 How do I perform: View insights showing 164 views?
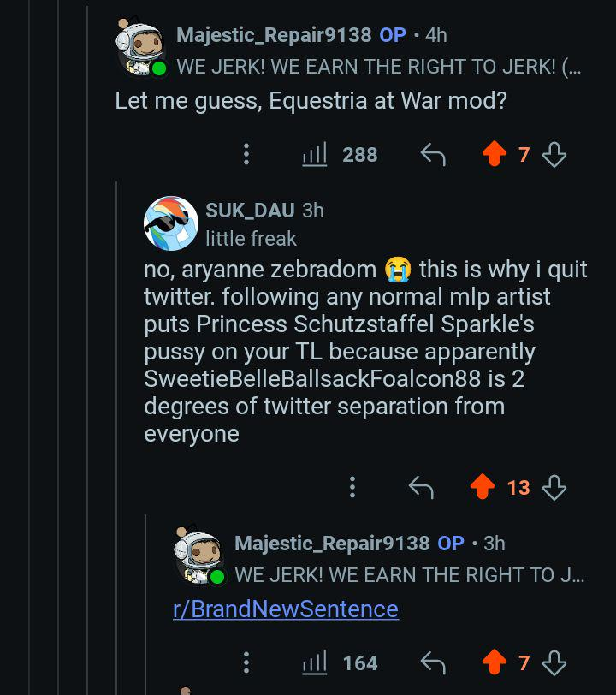click(x=341, y=662)
